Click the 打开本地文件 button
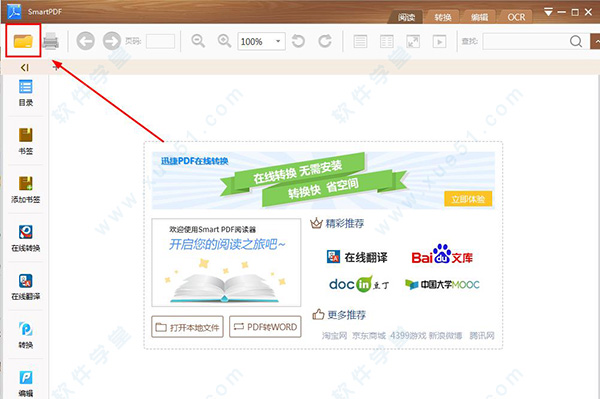This screenshot has height=399, width=600. pos(187,327)
